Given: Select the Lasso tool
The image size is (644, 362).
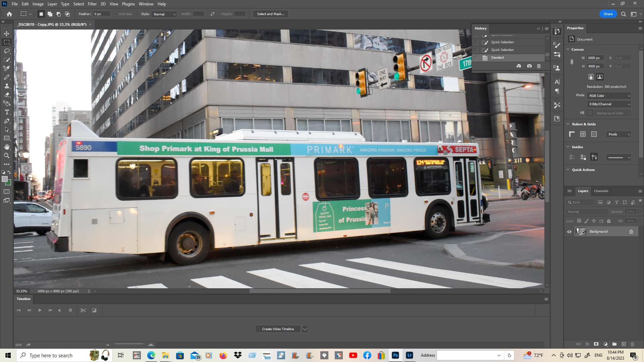Looking at the screenshot, I should 7,51.
